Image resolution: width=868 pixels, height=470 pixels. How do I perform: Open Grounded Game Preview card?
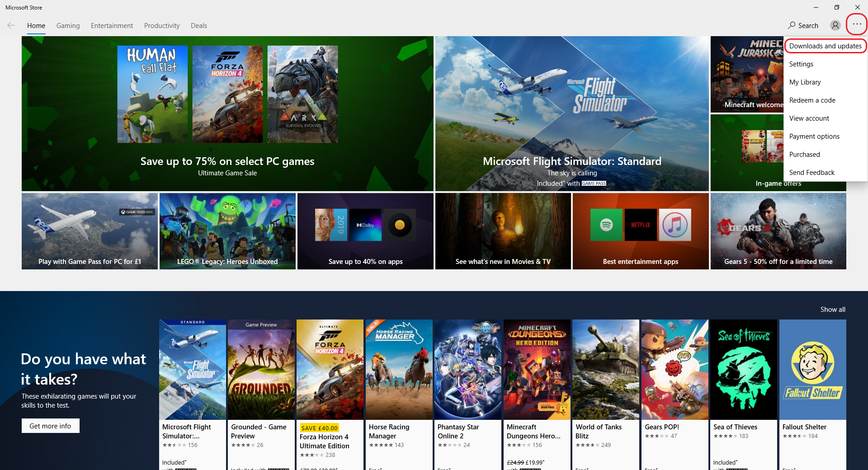click(x=261, y=395)
